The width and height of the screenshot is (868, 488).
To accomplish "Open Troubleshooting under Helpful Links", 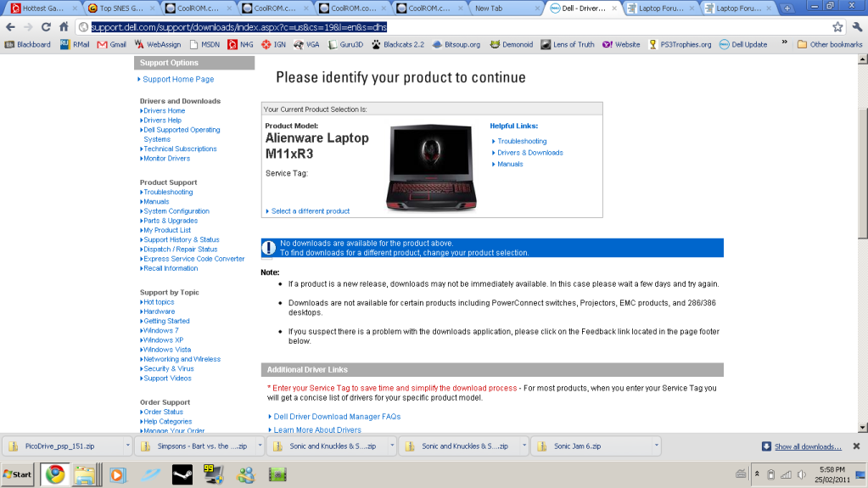I will pos(522,141).
